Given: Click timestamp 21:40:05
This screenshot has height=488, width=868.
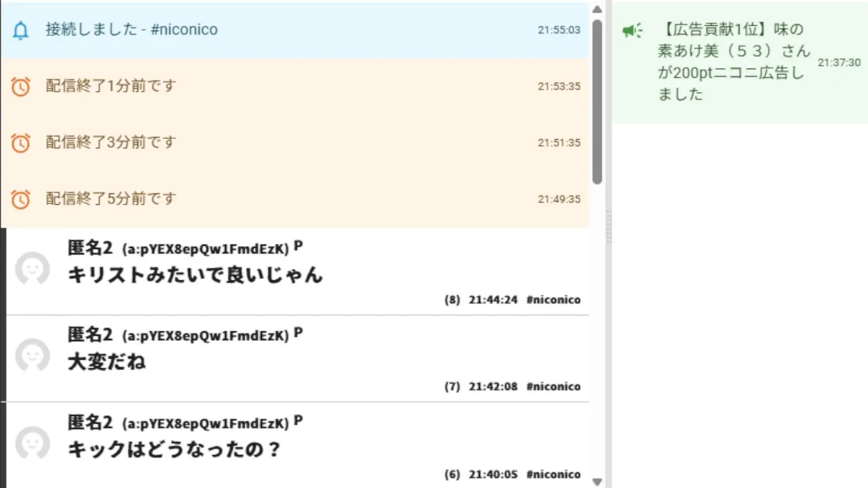Looking at the screenshot, I should [x=493, y=474].
